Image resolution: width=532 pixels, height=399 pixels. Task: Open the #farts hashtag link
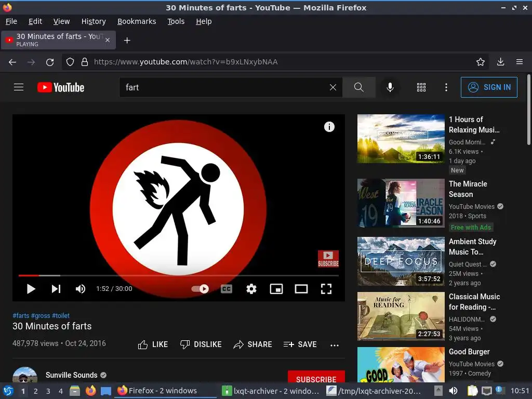pos(21,315)
